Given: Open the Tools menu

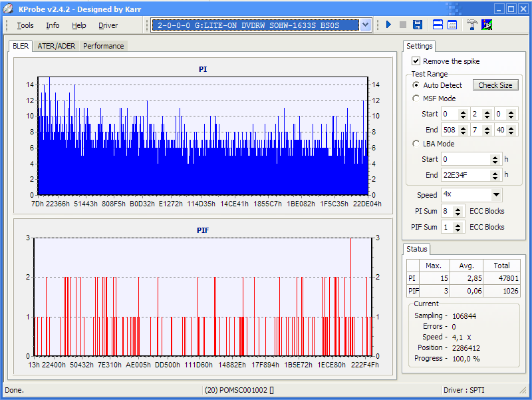Looking at the screenshot, I should tap(25, 25).
